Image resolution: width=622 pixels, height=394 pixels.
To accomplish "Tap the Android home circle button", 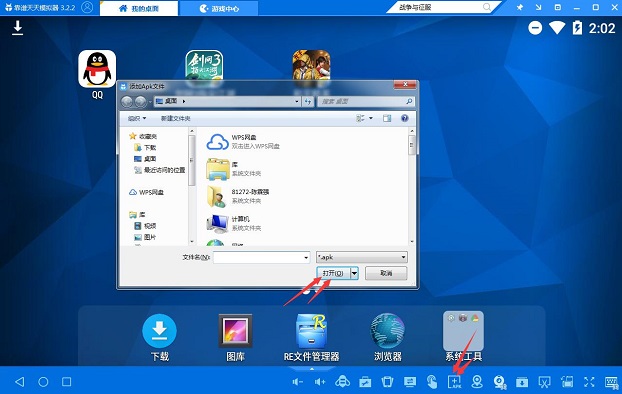I will pos(43,382).
